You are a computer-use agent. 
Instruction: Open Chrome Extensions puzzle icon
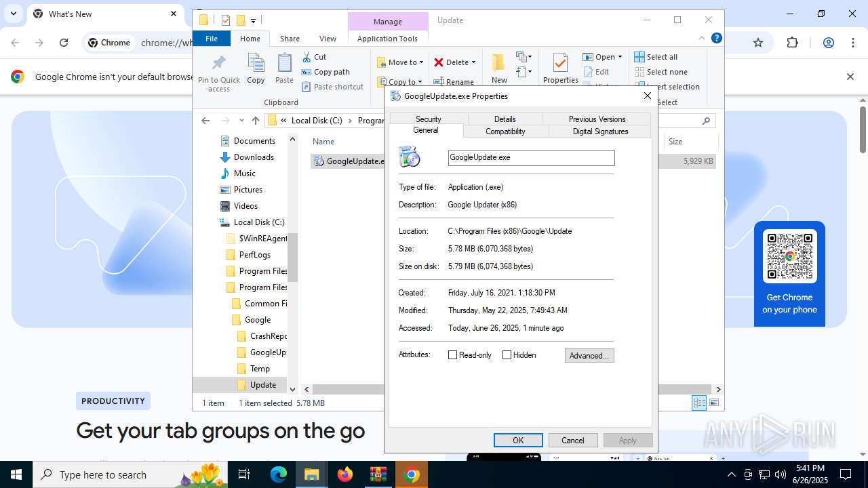[793, 43]
